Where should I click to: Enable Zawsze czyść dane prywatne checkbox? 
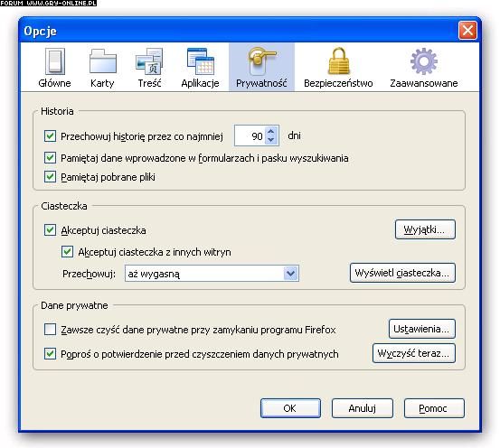click(x=50, y=329)
